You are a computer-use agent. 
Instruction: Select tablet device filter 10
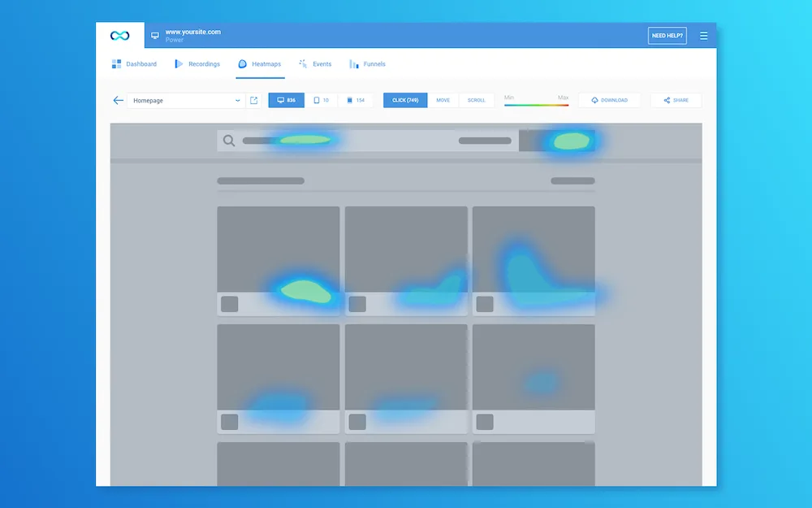[321, 100]
